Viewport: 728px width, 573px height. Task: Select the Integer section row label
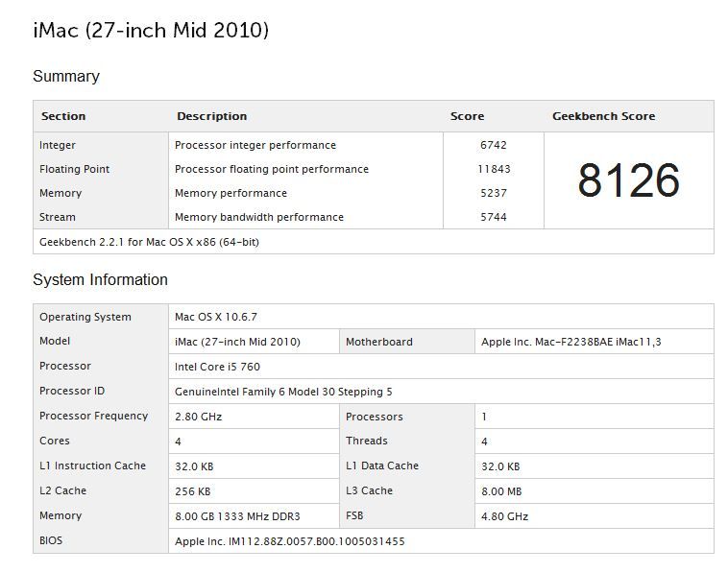[57, 145]
